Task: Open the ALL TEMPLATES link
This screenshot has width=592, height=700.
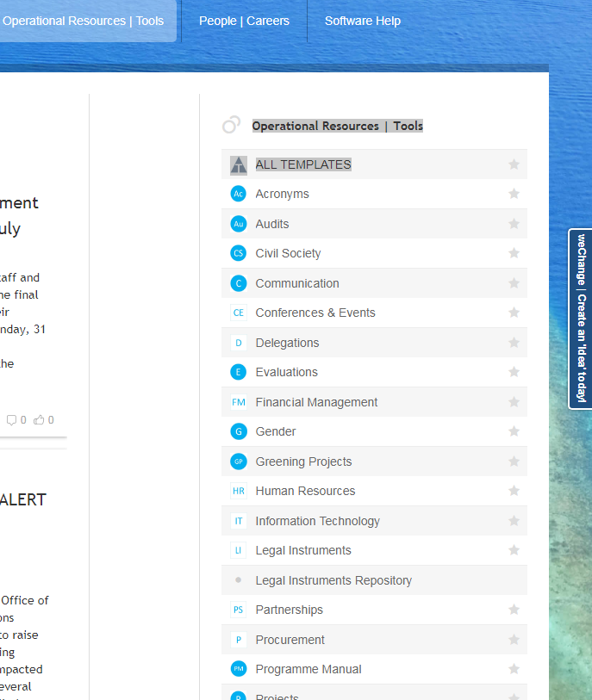Action: [303, 164]
